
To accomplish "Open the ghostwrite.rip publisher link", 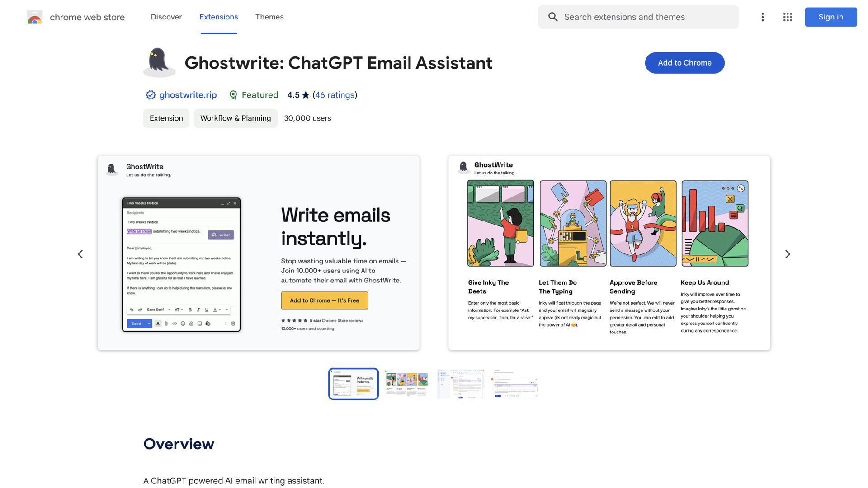I will [188, 95].
